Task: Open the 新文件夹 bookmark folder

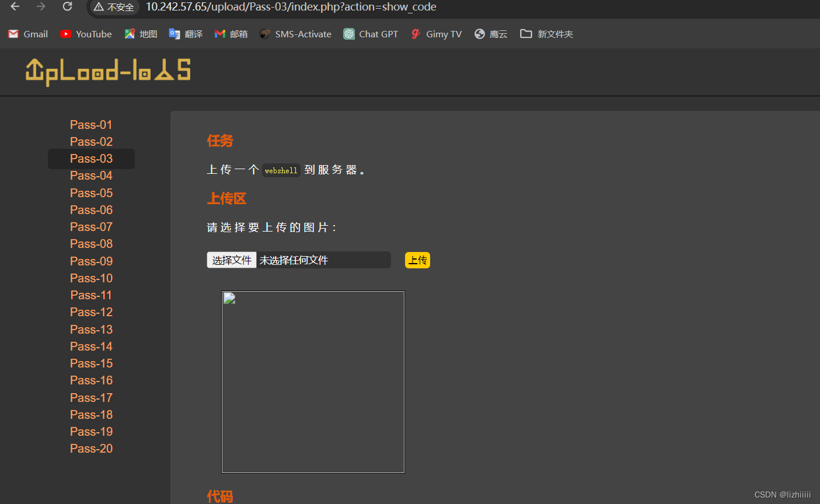Action: (547, 34)
